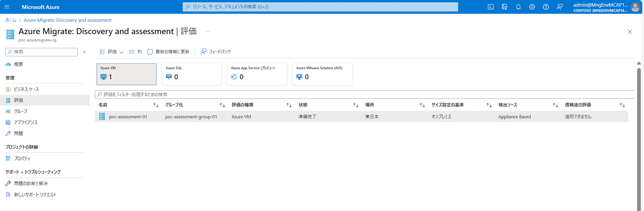Launch Cloud Shell from the top bar
This screenshot has width=644, height=211.
click(491, 7)
